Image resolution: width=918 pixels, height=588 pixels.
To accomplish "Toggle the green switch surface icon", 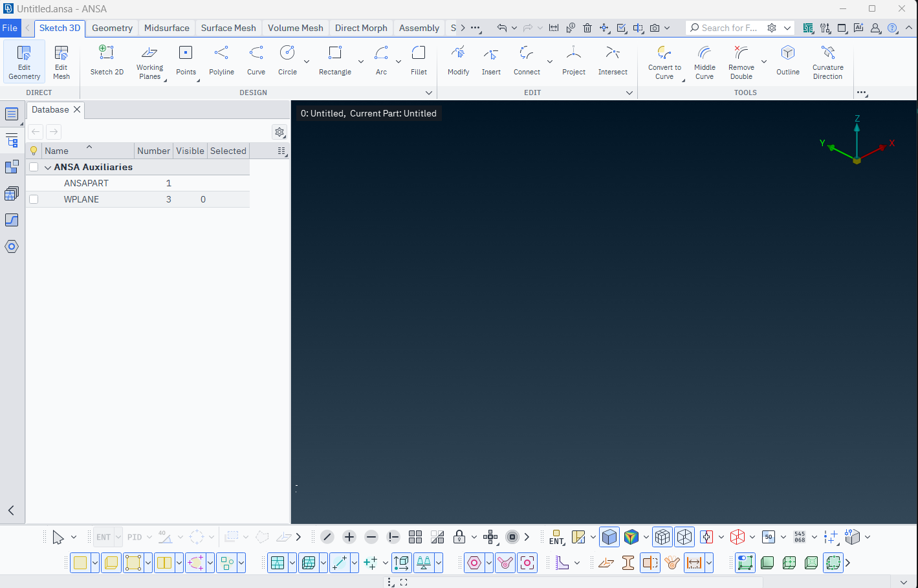I will tap(745, 563).
